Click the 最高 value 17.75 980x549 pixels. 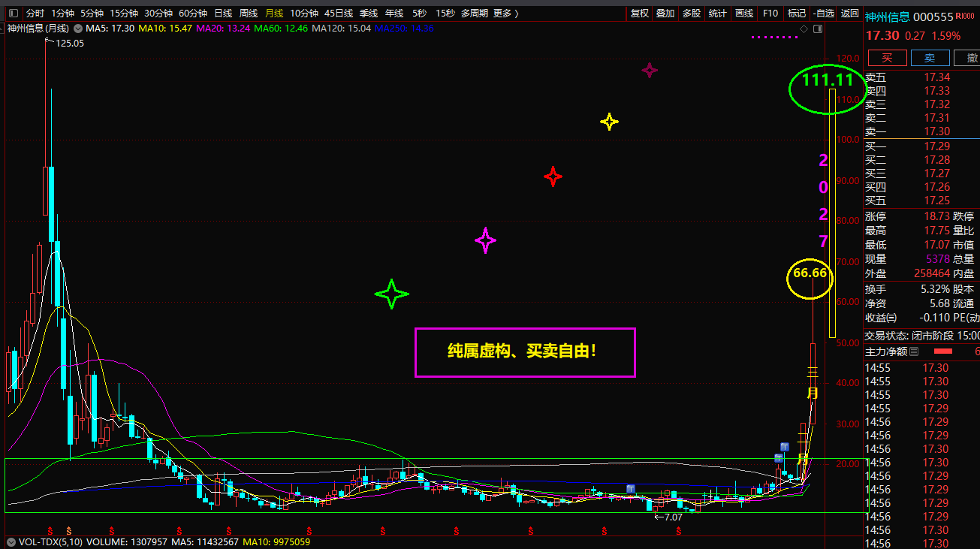coord(936,231)
